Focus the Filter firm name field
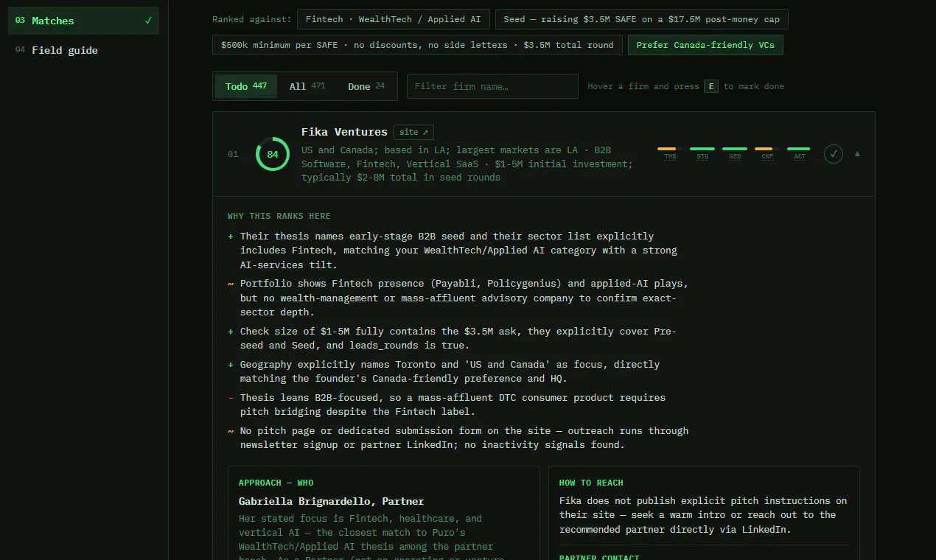The image size is (936, 560). point(492,86)
